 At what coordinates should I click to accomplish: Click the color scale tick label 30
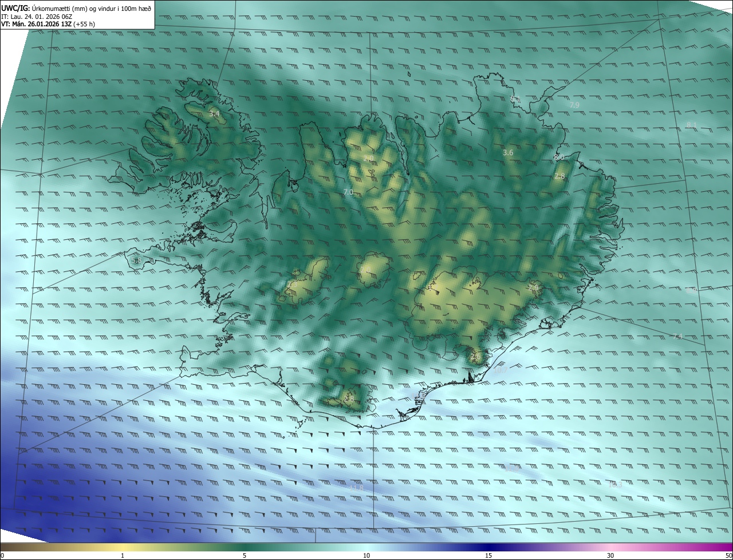[x=610, y=555]
